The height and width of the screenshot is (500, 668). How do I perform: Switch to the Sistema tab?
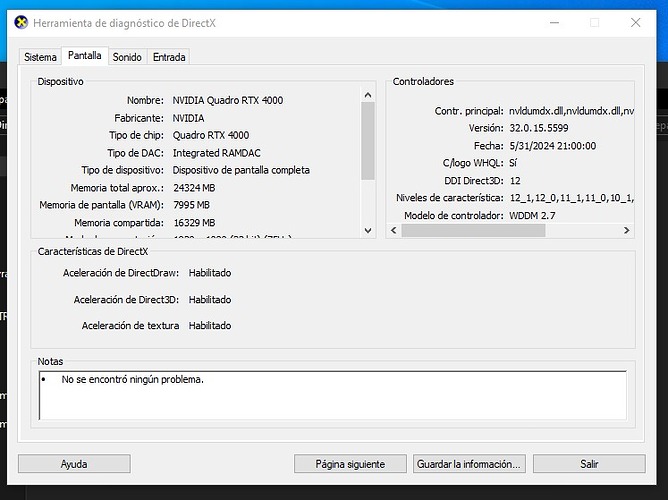pos(40,57)
